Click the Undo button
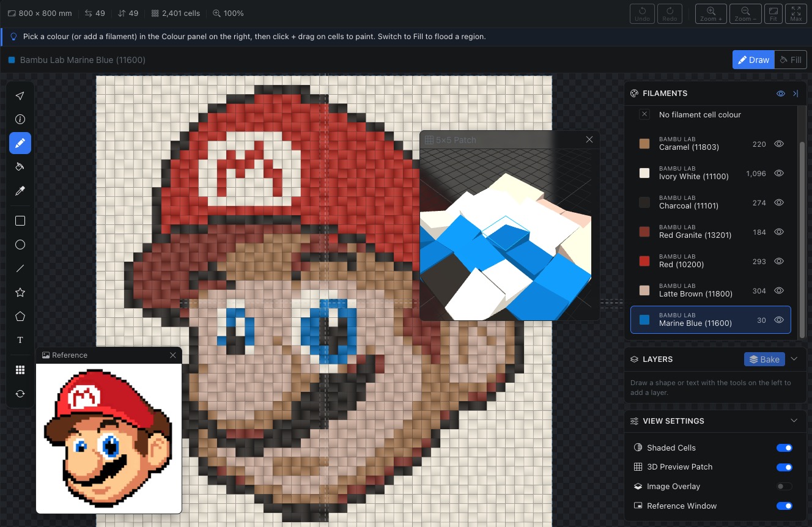This screenshot has height=527, width=812. tap(642, 13)
